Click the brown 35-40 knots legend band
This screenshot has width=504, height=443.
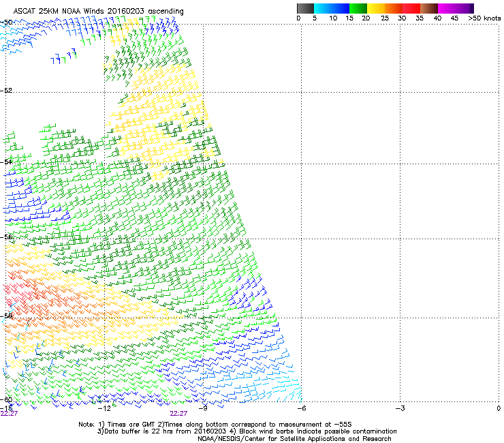[x=429, y=8]
